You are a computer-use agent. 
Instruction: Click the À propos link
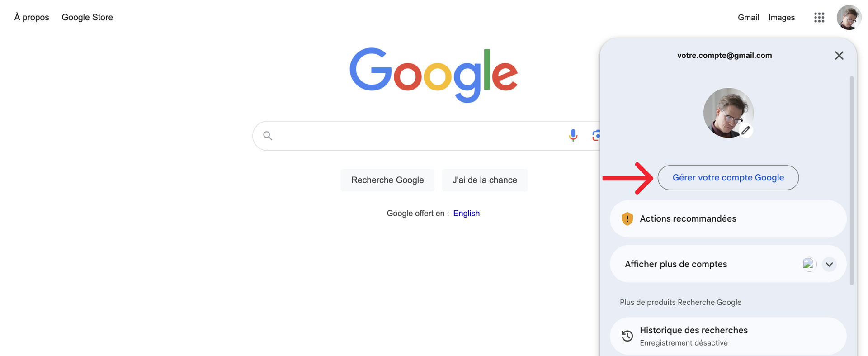click(32, 17)
